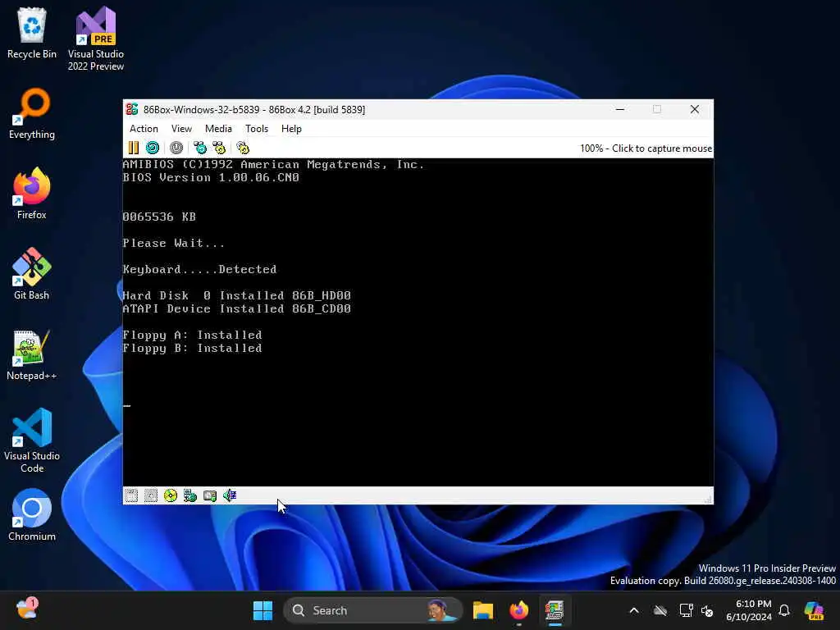Click the second floppy drive status icon
Image resolution: width=840 pixels, height=630 pixels.
pyautogui.click(x=151, y=495)
